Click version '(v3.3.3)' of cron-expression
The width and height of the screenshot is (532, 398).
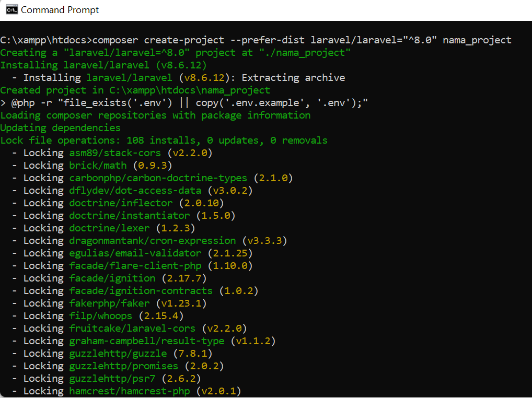(x=264, y=241)
